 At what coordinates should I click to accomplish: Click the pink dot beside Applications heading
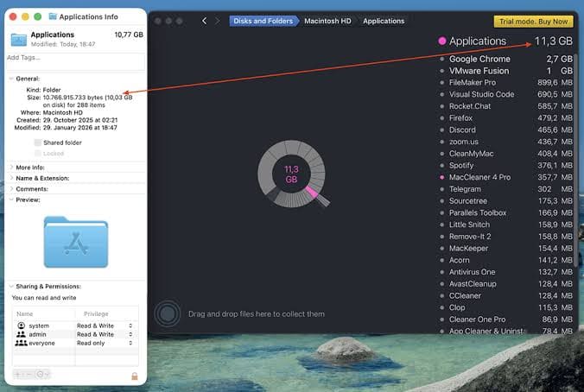point(442,41)
